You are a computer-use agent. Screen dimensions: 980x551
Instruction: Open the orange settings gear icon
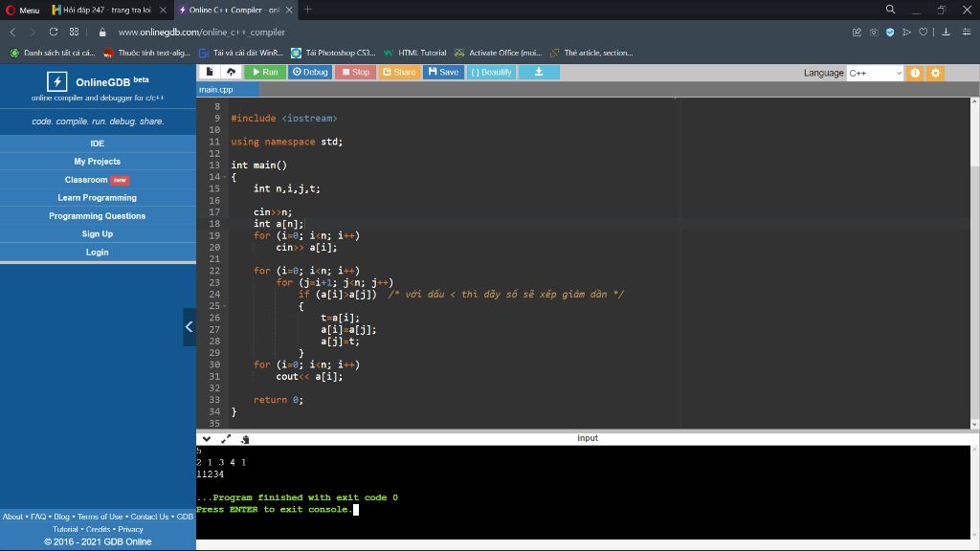(x=936, y=73)
